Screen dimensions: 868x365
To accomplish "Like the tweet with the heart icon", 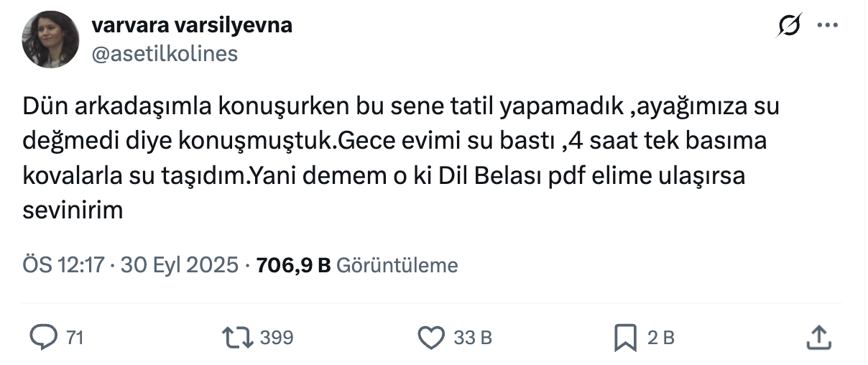I will [x=432, y=337].
